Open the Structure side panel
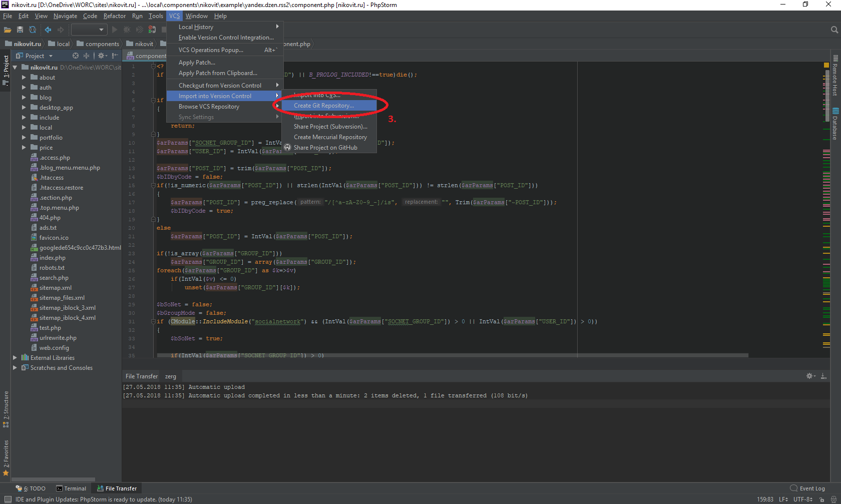This screenshot has height=504, width=841. pyautogui.click(x=6, y=409)
